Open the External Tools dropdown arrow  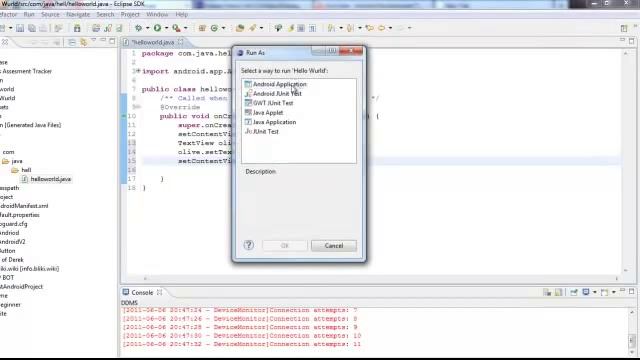click(x=185, y=28)
